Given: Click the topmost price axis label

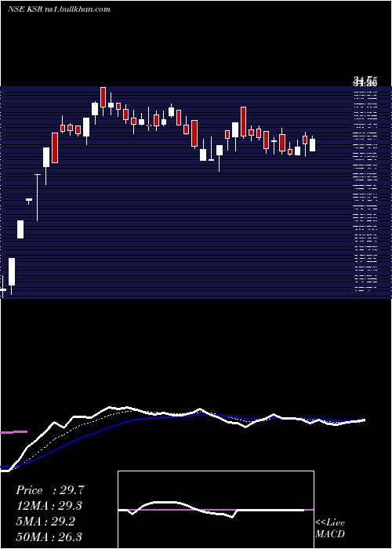Looking at the screenshot, I should (x=365, y=82).
